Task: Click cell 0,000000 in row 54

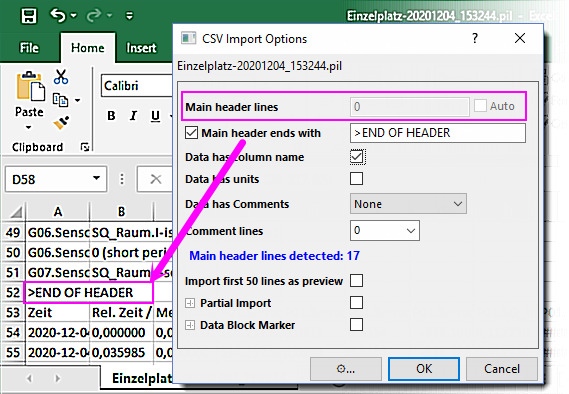Action: (x=122, y=332)
